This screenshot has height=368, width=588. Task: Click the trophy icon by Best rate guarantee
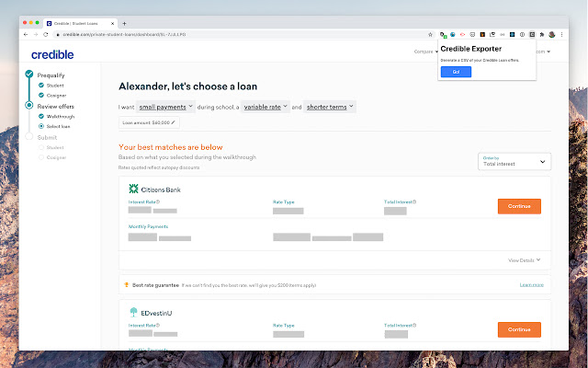coord(127,285)
